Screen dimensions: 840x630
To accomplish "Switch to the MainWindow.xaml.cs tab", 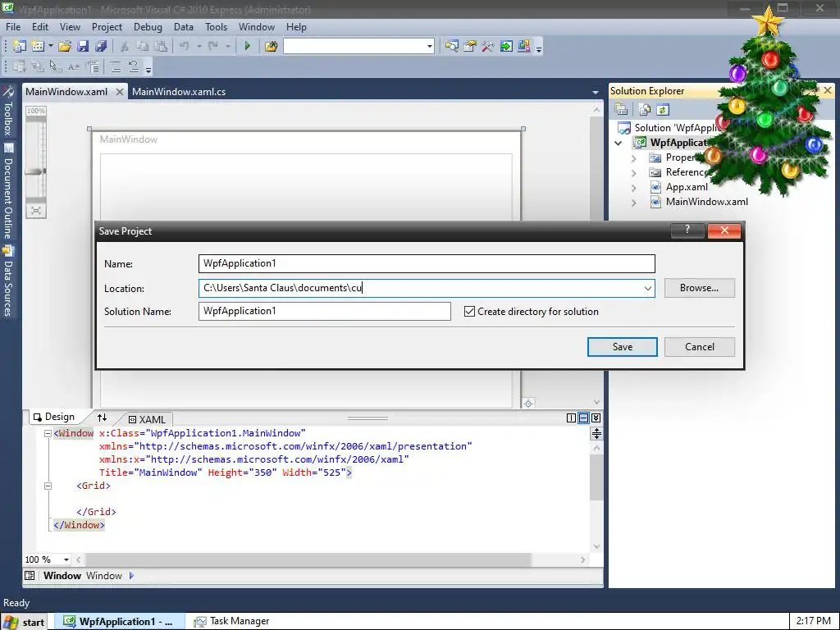I will 179,92.
